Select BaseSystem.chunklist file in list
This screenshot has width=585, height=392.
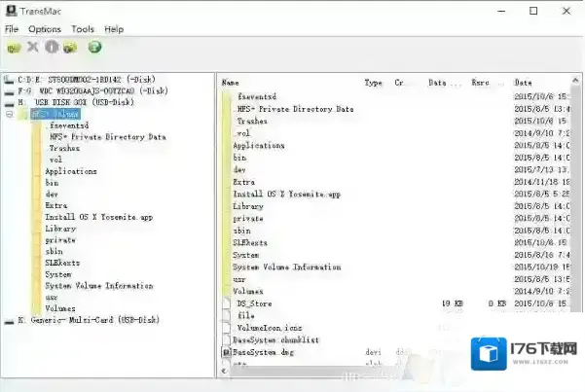[275, 340]
